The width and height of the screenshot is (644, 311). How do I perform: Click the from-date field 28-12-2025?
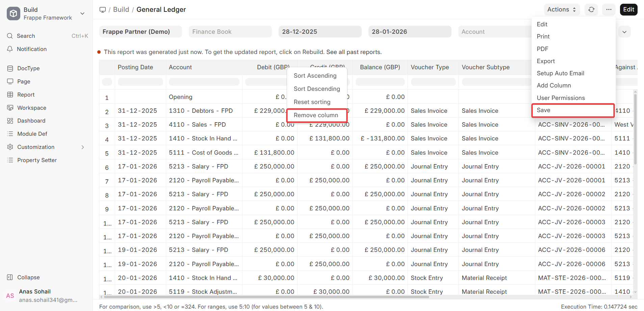point(320,32)
